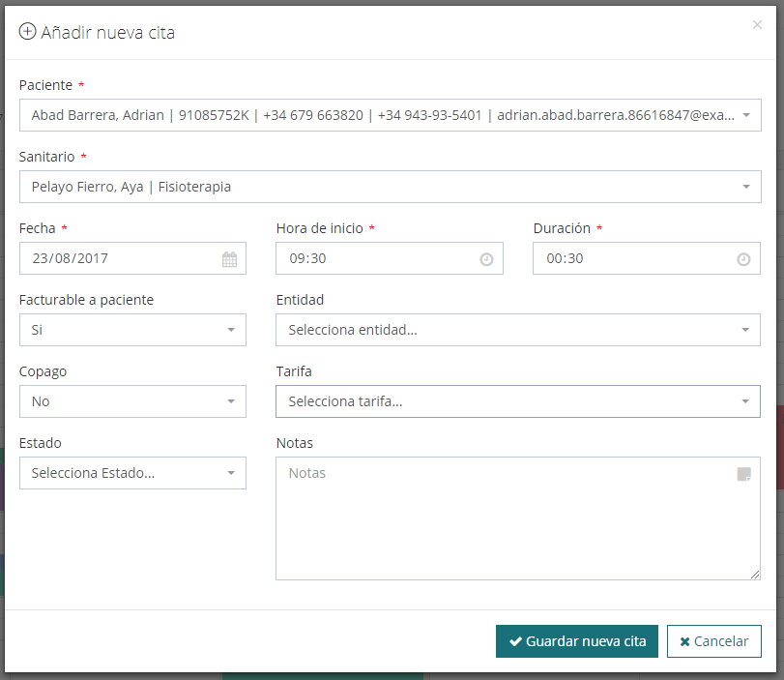Click Guardar nueva cita button
Viewport: 784px width, 680px height.
[577, 641]
